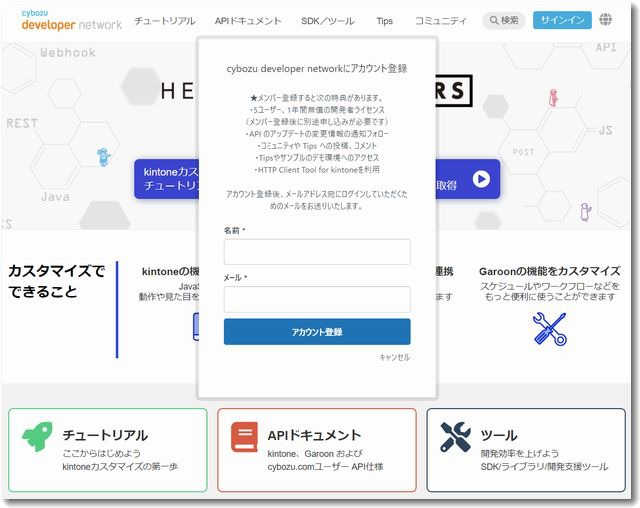Open the SDK／ツール header menu
Screen dimensions: 640x508
[x=328, y=21]
